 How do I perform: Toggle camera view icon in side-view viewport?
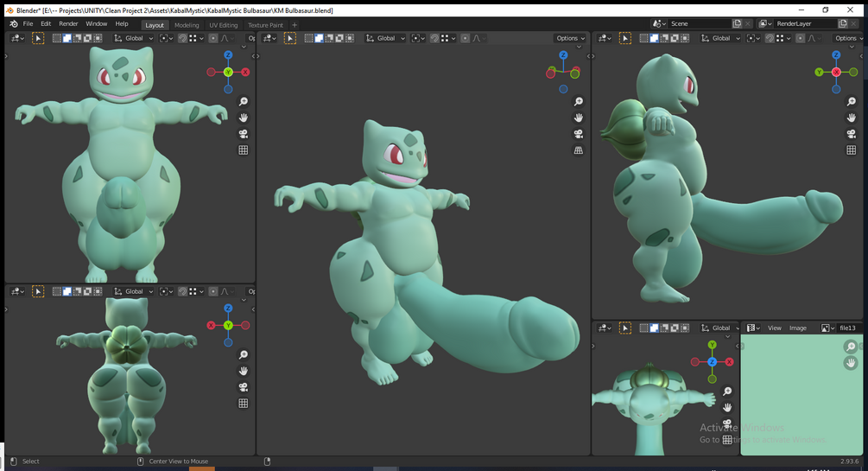pyautogui.click(x=852, y=134)
